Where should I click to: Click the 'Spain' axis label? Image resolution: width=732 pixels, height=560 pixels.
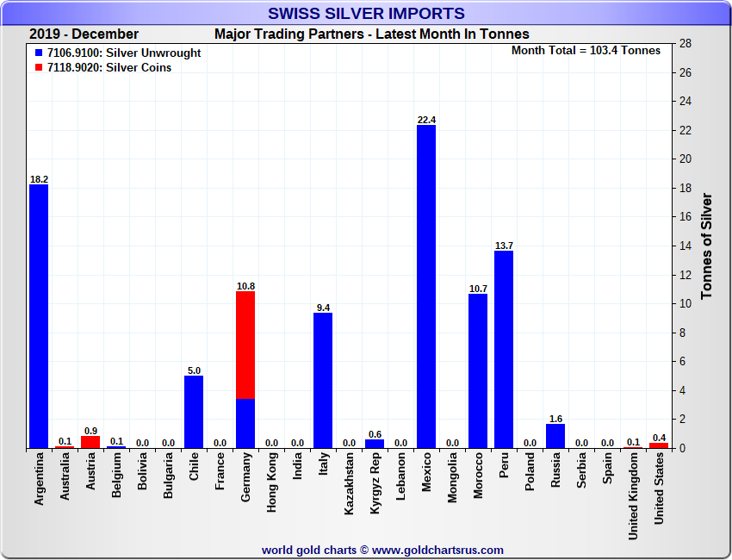tap(607, 469)
